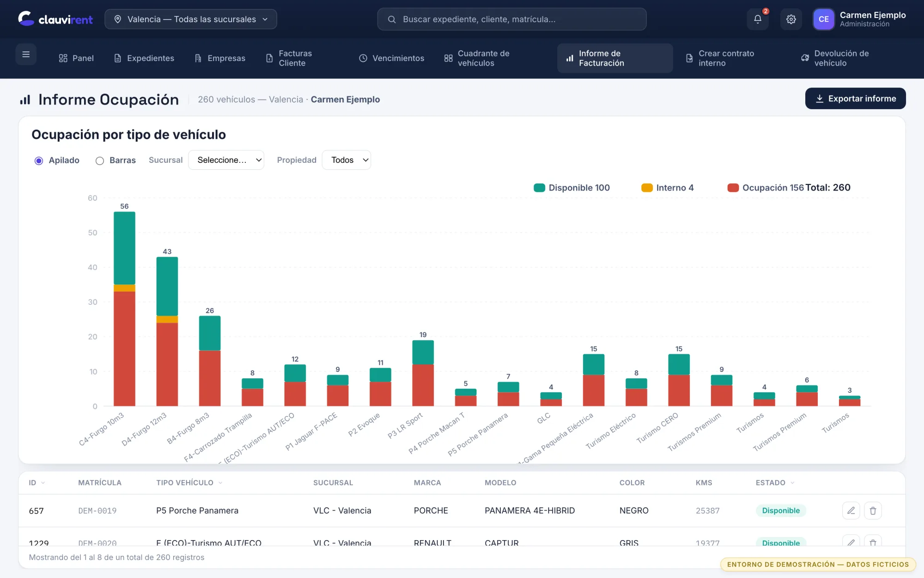
Task: Open Valencia branch selector dropdown
Action: tap(191, 19)
